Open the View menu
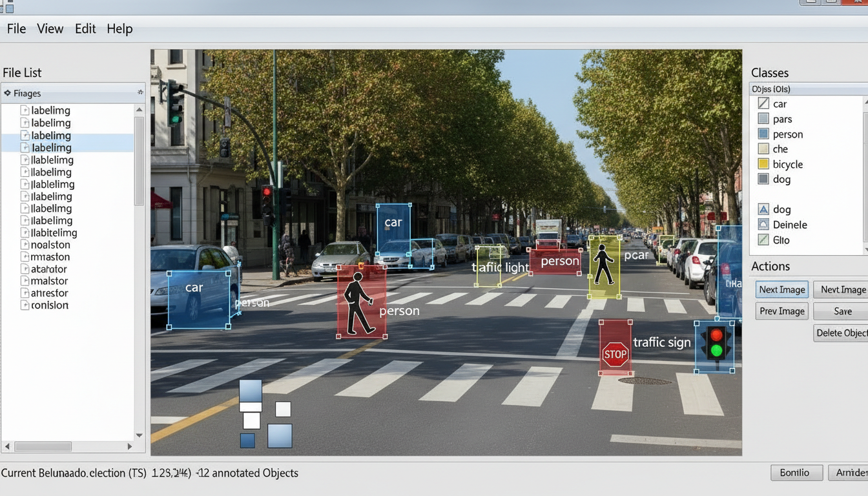 [50, 29]
